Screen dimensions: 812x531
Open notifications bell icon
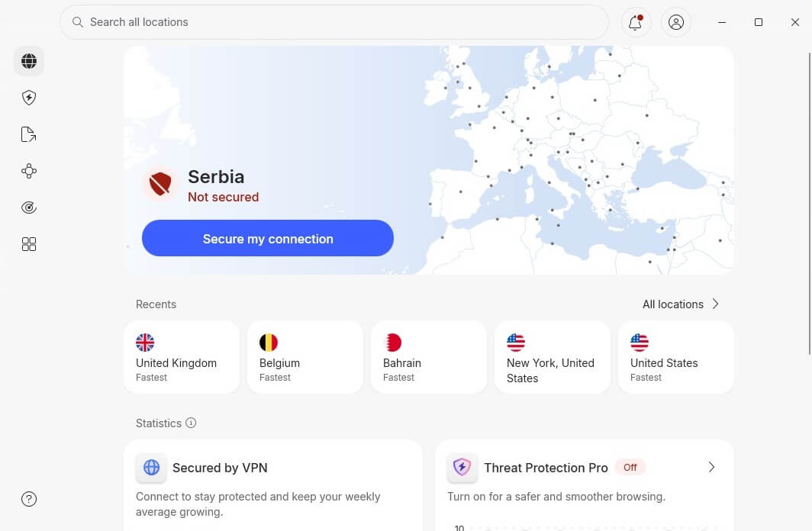[636, 22]
